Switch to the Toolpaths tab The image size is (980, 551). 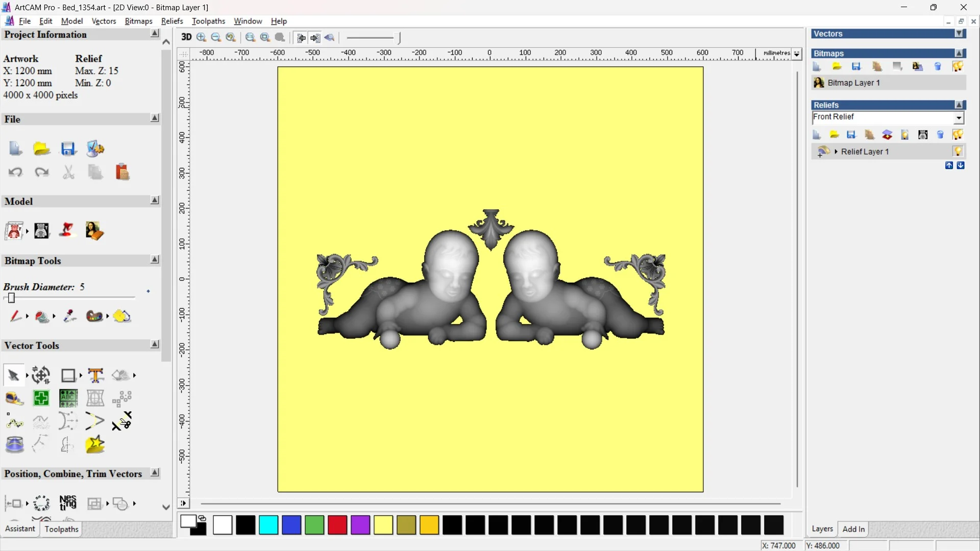click(61, 529)
